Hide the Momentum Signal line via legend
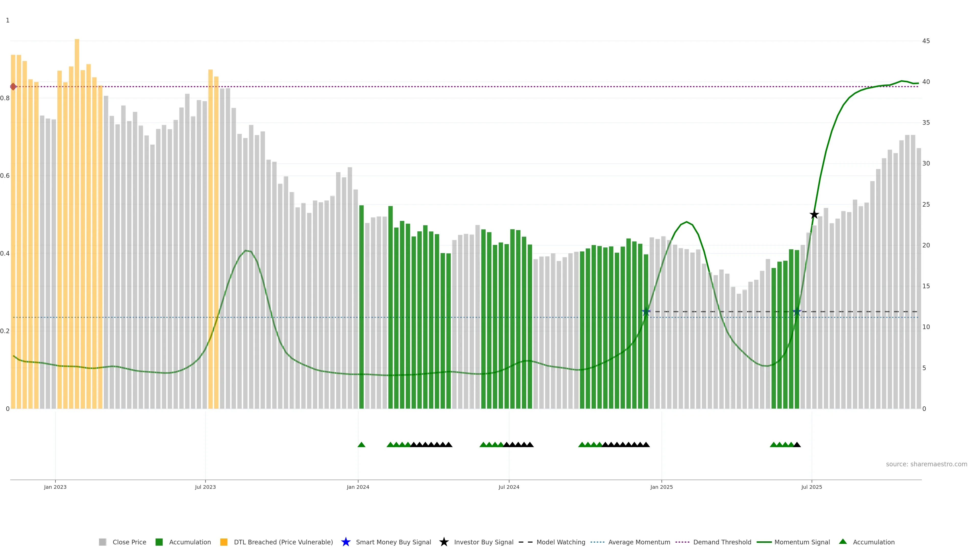This screenshot has height=551, width=980. 802,542
